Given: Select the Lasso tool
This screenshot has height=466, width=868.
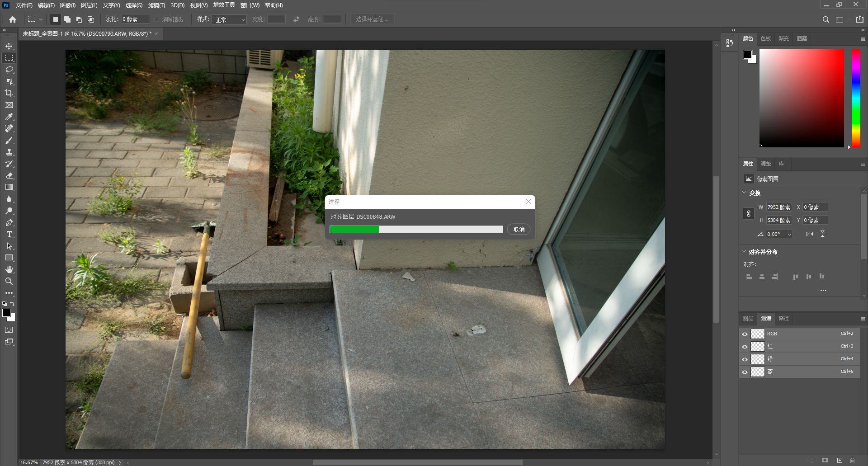Looking at the screenshot, I should (9, 70).
